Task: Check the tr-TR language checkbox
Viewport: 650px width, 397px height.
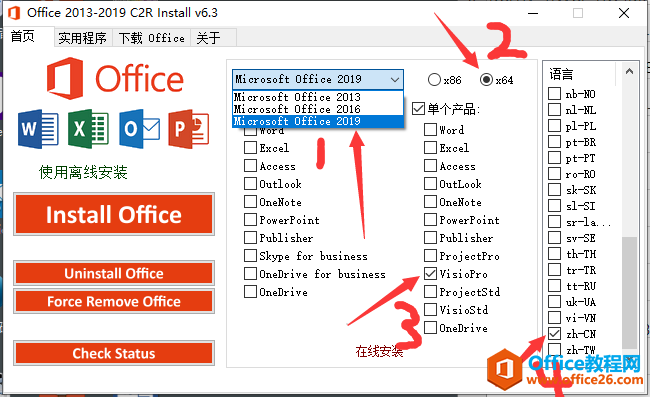Action: (x=554, y=270)
